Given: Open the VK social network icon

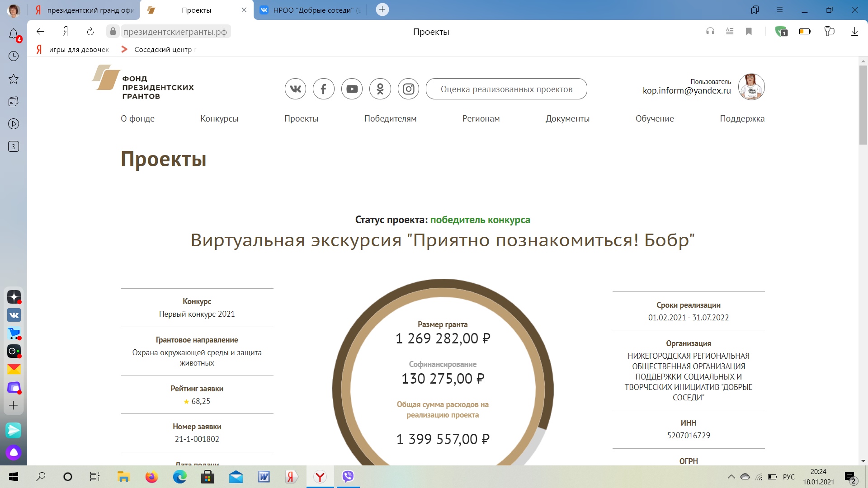Looking at the screenshot, I should point(295,89).
